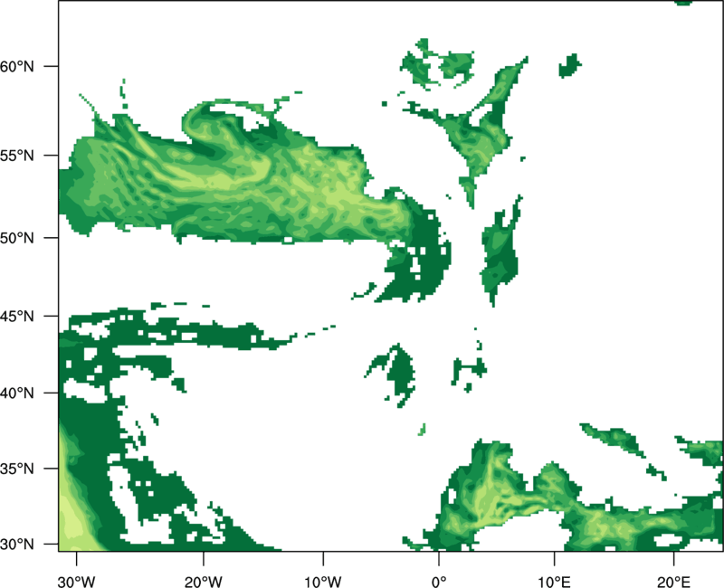Viewport: 724px width, 588px height.
Task: Click the 20°W longitude label
Action: click(204, 582)
